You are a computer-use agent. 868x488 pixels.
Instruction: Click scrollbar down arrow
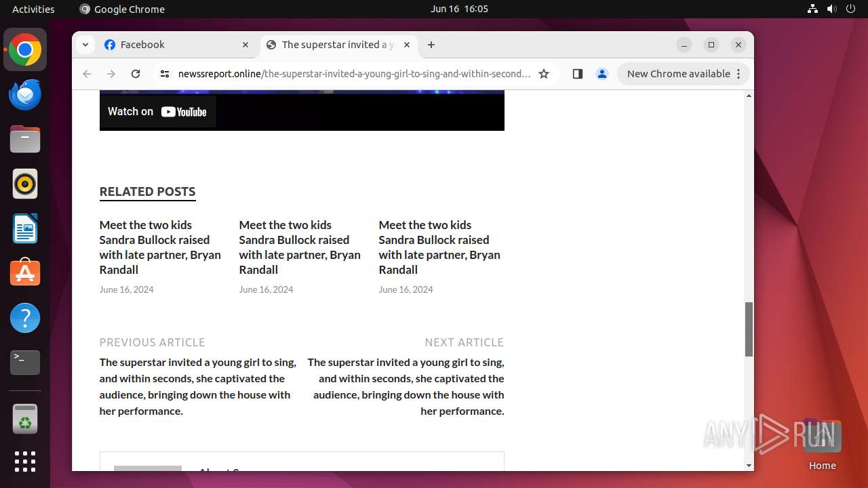(749, 466)
